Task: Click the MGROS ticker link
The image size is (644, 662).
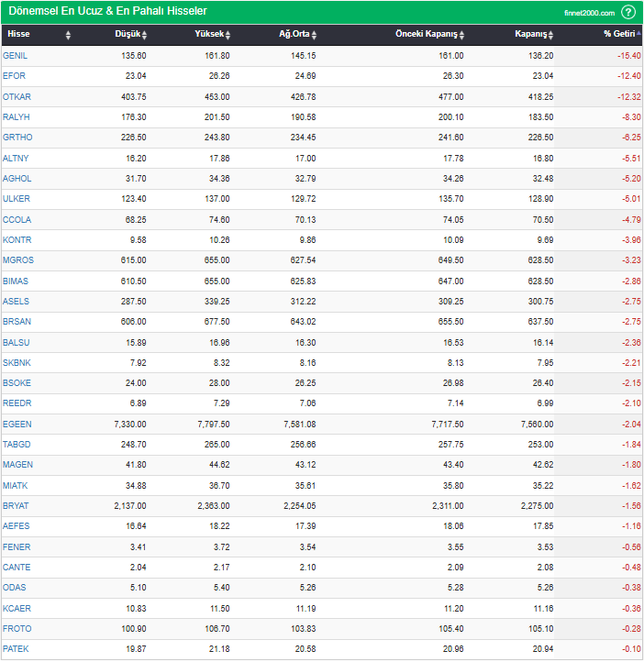Action: coord(17,260)
